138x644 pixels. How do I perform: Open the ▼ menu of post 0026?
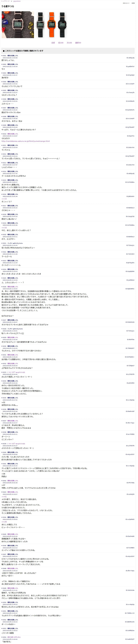2,287
